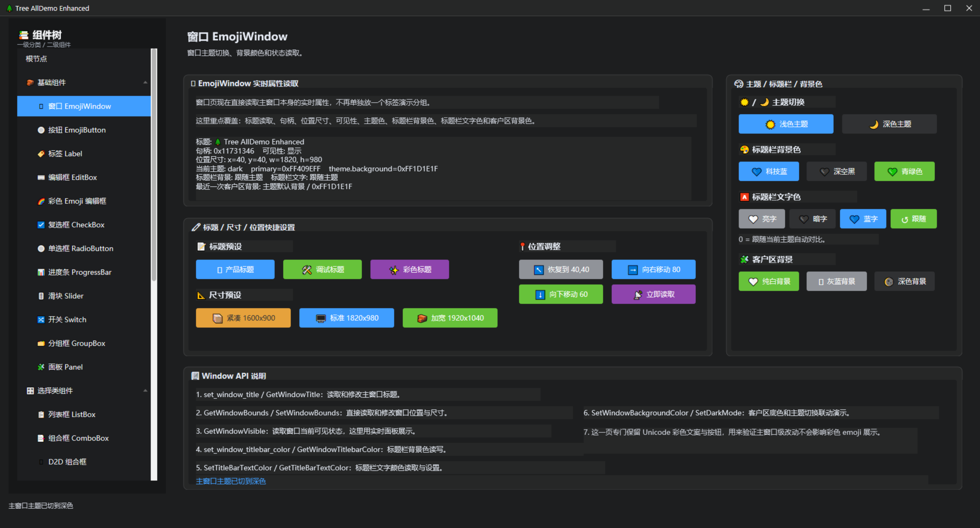
Task: Click the folder icon beside 分组框 GroupBox
Action: [41, 344]
